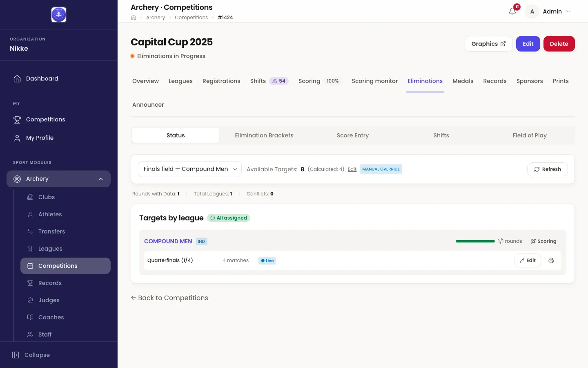Open the Finals field Compound Men dropdown
The image size is (588, 368).
(189, 169)
